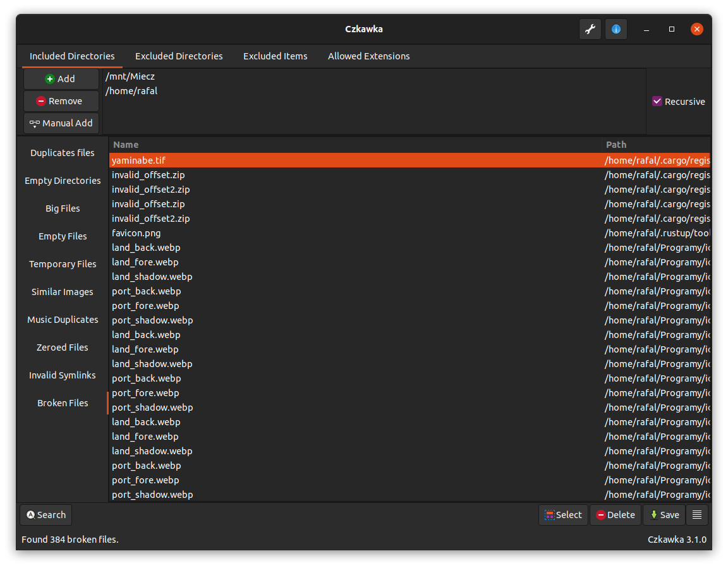Select the Broken Files tool
Image resolution: width=728 pixels, height=568 pixels.
pos(62,403)
